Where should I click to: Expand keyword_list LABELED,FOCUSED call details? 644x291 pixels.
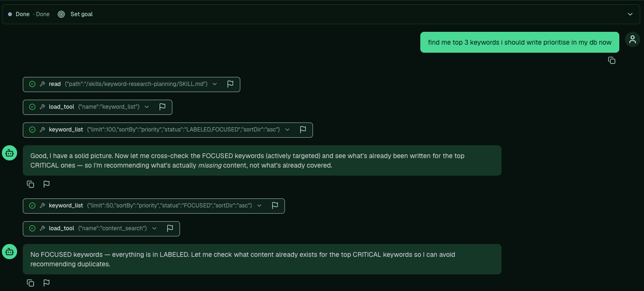click(x=287, y=130)
